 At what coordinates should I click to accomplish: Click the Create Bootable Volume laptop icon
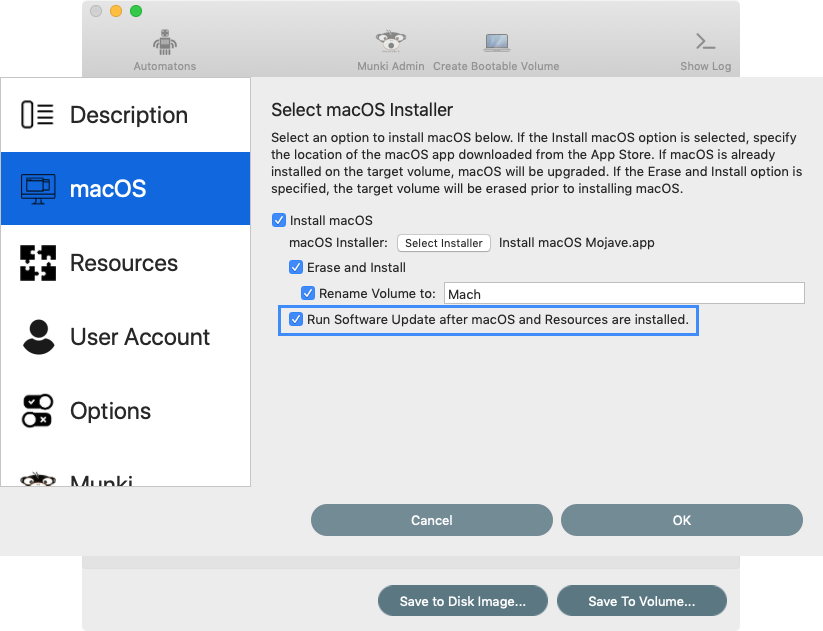[497, 43]
